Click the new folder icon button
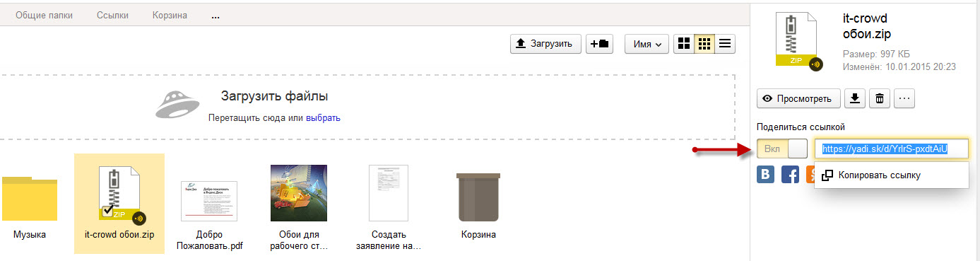The width and height of the screenshot is (980, 261). tap(600, 44)
